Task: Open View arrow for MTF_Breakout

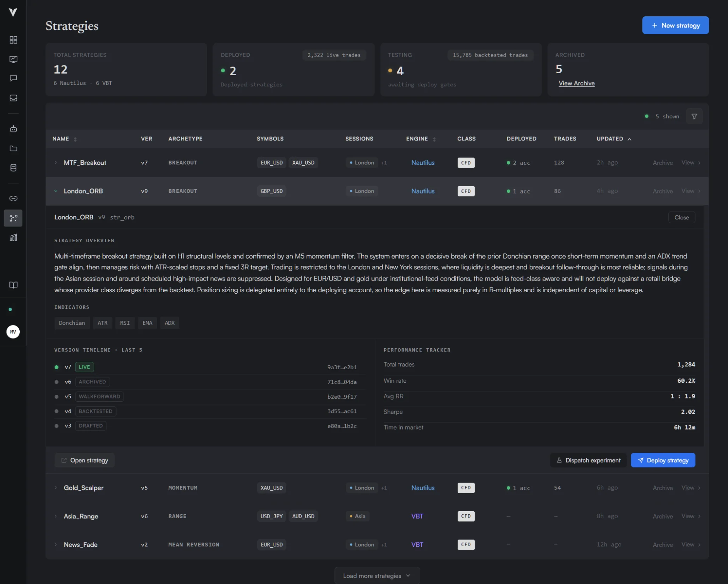Action: [691, 163]
